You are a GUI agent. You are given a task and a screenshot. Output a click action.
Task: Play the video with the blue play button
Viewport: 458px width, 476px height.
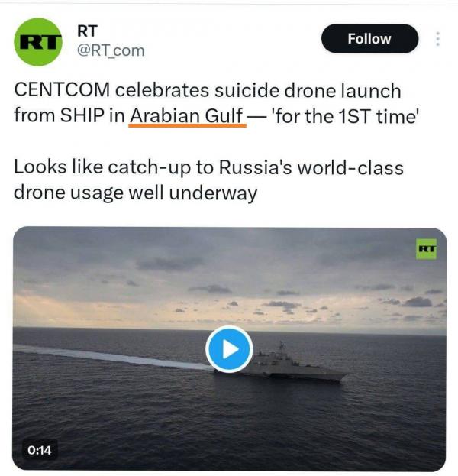(x=228, y=349)
